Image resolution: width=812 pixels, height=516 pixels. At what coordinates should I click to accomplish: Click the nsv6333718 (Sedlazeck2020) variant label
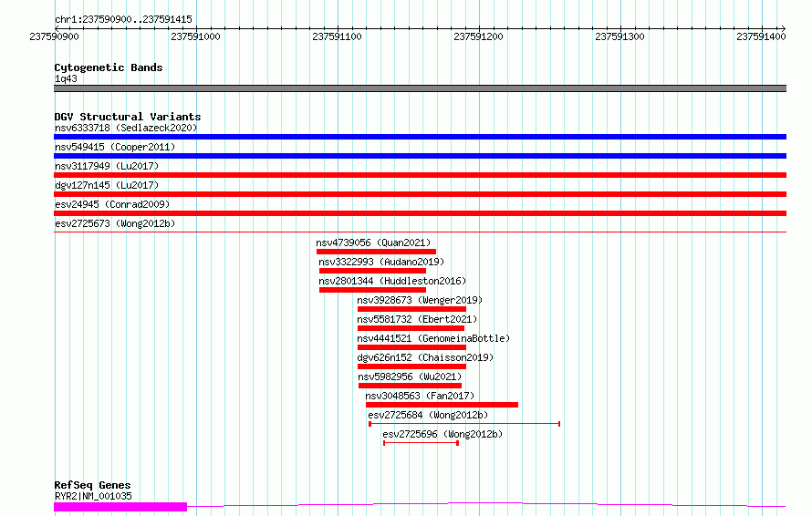pyautogui.click(x=126, y=128)
